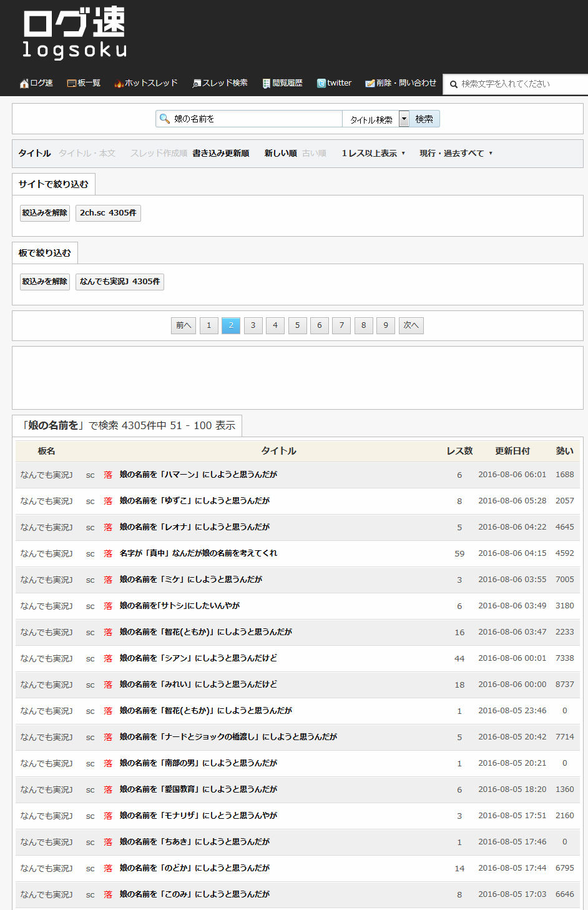Click the 検索 search button
Screen dimensions: 588x910
[424, 119]
